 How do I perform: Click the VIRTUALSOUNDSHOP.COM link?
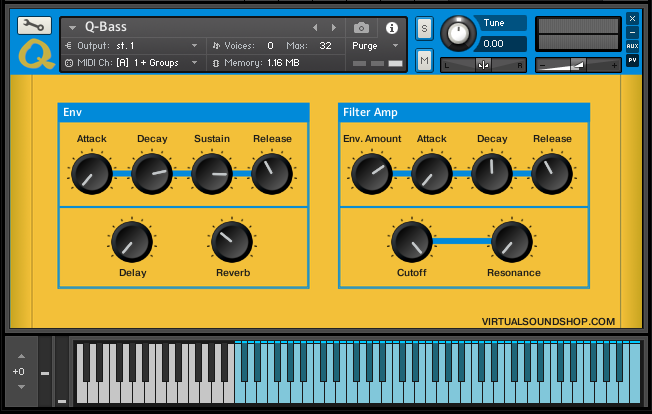(547, 321)
